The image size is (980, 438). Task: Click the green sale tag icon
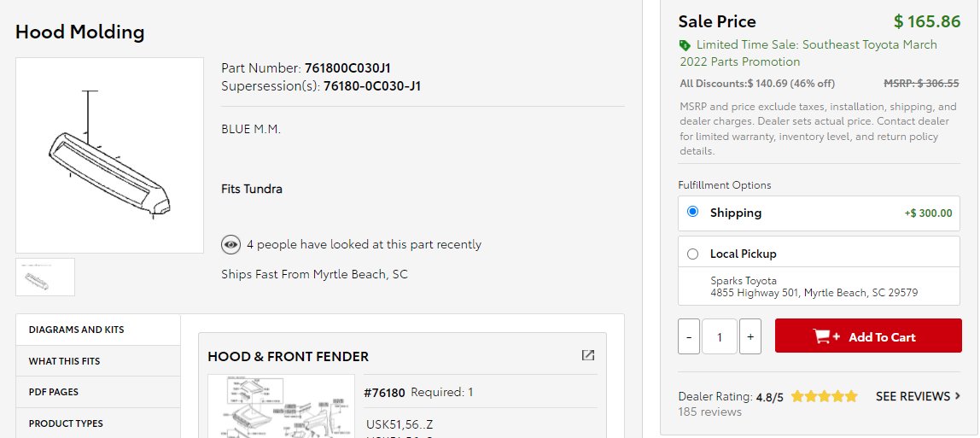685,45
